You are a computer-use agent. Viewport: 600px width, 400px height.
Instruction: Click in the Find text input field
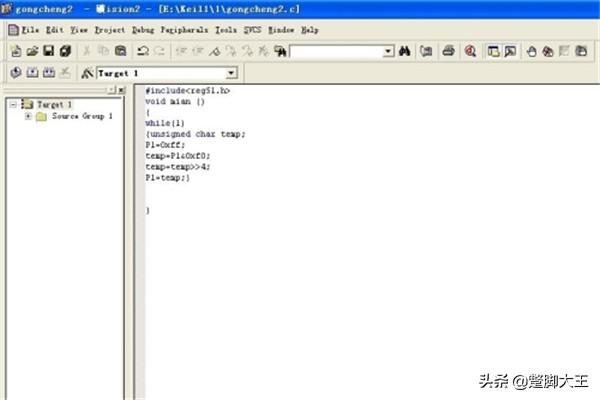pos(337,51)
